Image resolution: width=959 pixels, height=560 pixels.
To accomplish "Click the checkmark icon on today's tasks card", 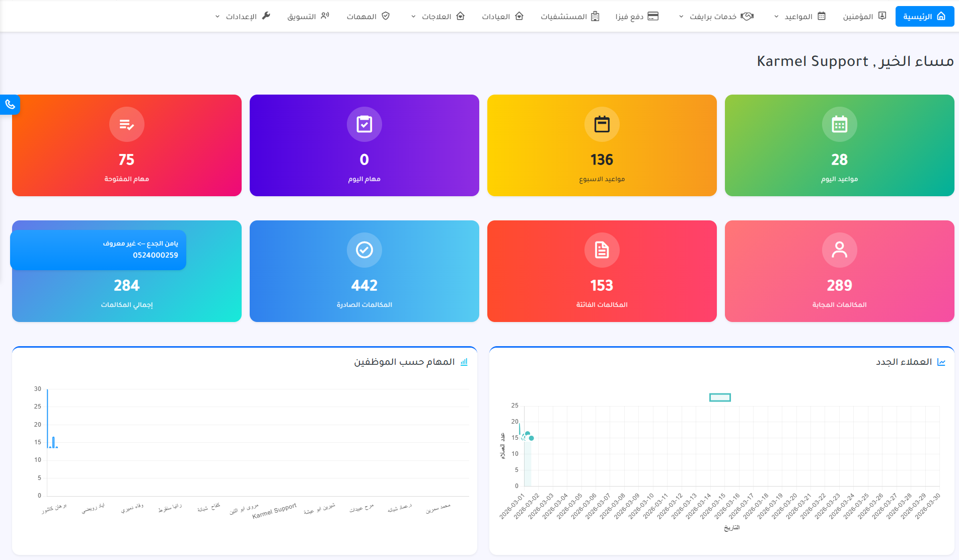I will click(364, 124).
